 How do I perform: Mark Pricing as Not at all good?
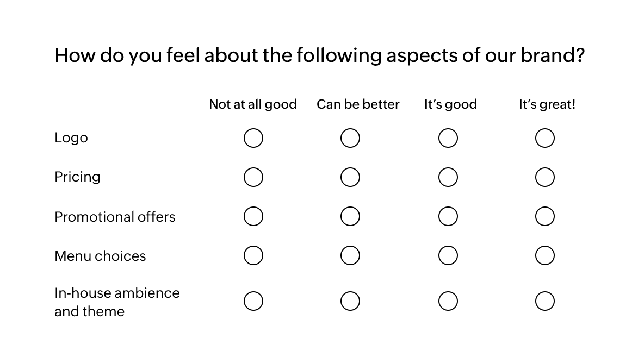(253, 177)
